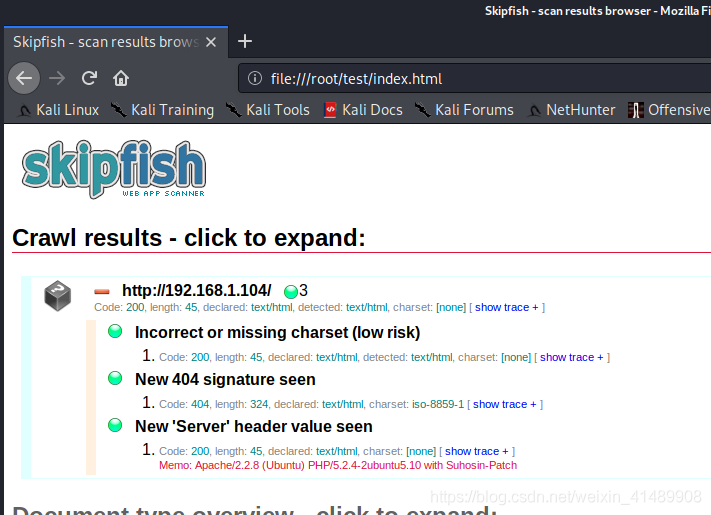Open the Kali Forums bookmark
The width and height of the screenshot is (711, 515).
(464, 110)
